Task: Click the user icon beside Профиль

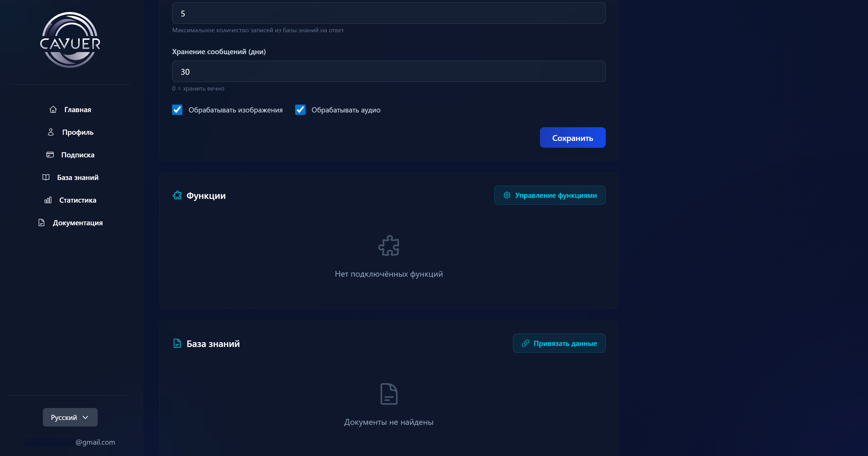Action: pos(51,132)
